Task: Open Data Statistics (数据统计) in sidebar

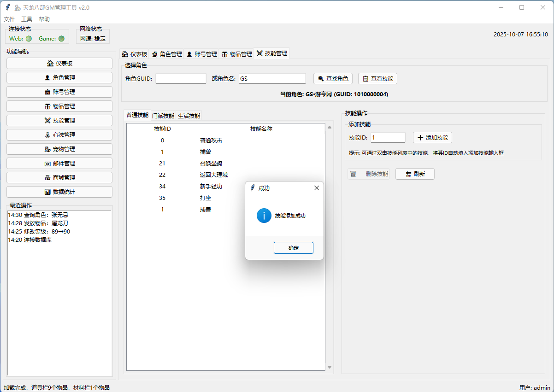Action: (59, 192)
